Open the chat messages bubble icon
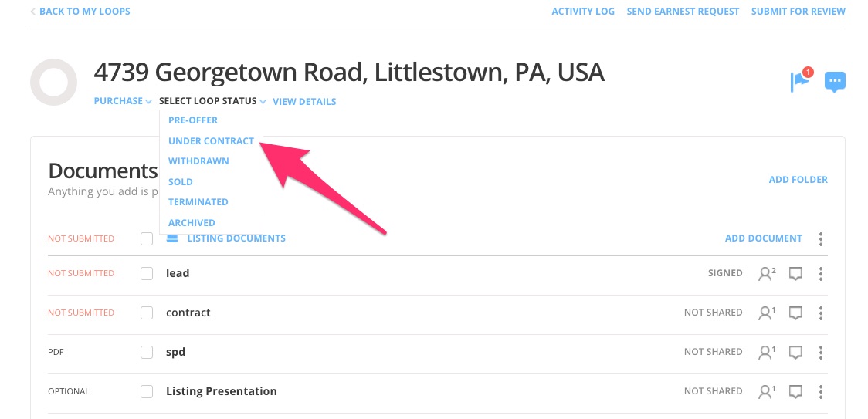Screen dimensions: 868x419 (835, 81)
